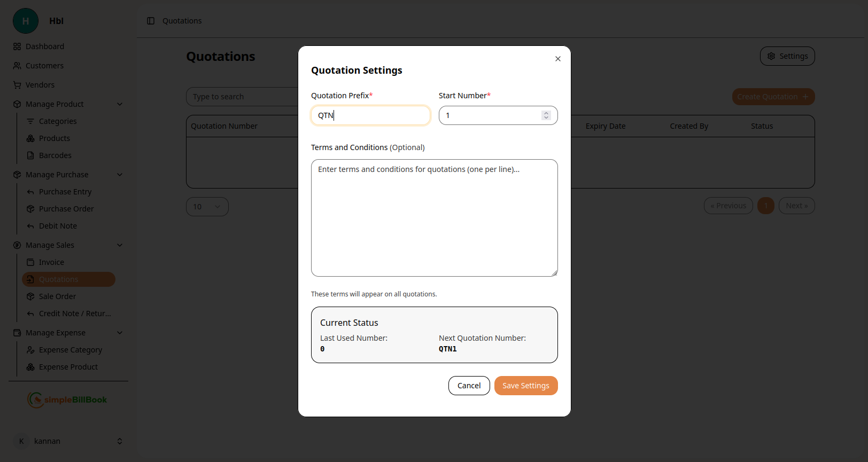Viewport: 868px width, 462px height.
Task: Open the kannan user account switcher
Action: click(120, 441)
